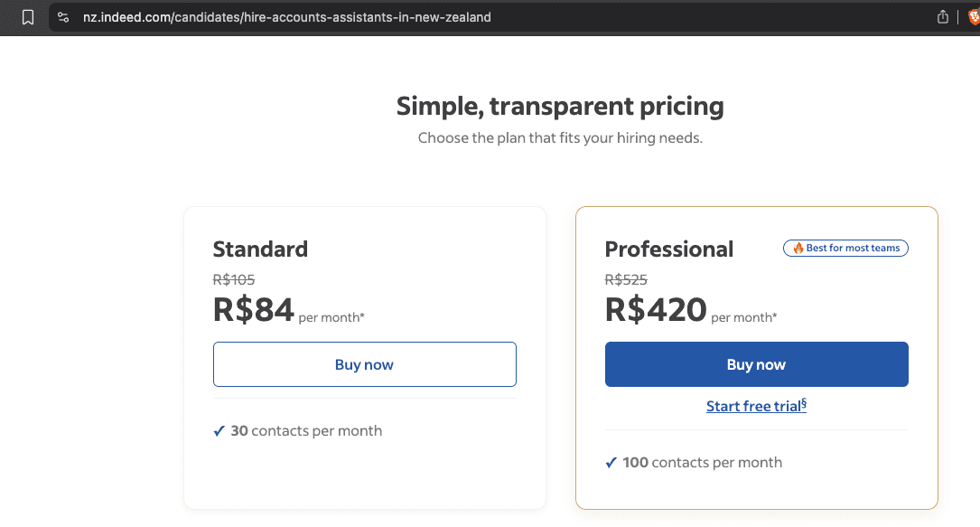Click the checkmark beside 100 contacts
The height and width of the screenshot is (527, 980).
point(611,463)
